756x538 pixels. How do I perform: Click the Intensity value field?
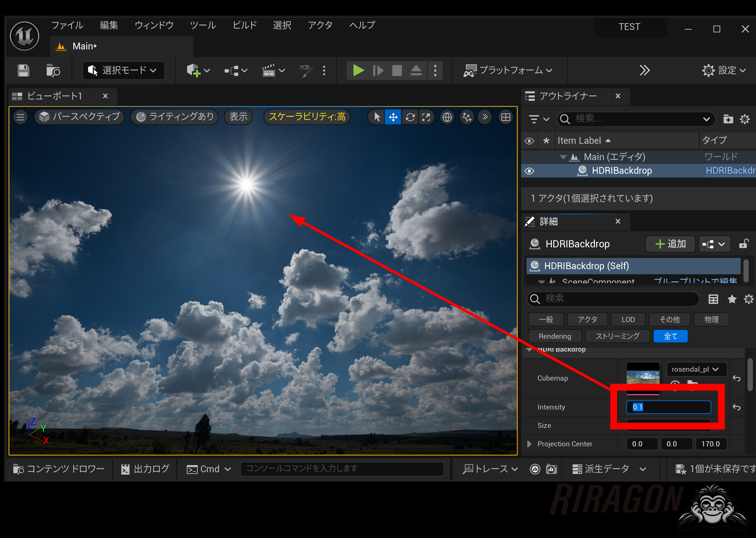click(x=668, y=407)
